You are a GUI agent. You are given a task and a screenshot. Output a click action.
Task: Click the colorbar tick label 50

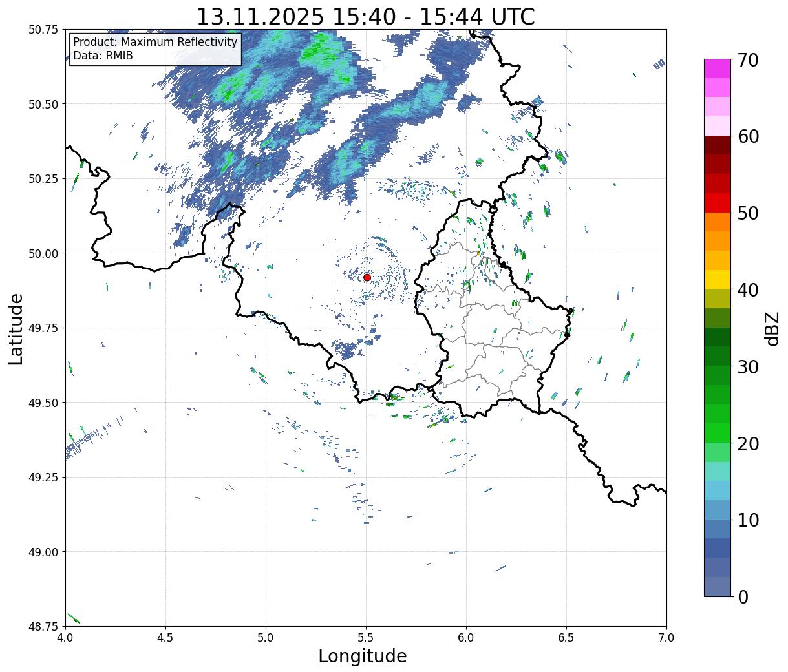tap(748, 213)
